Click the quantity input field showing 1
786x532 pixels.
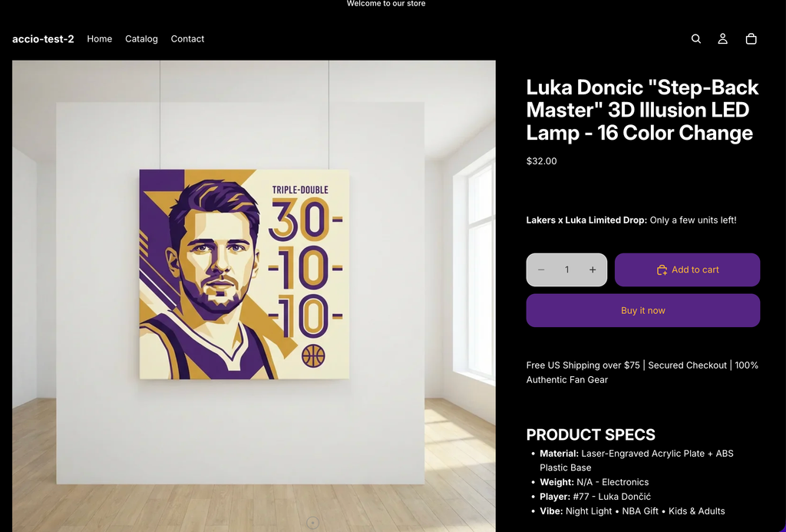(x=567, y=269)
